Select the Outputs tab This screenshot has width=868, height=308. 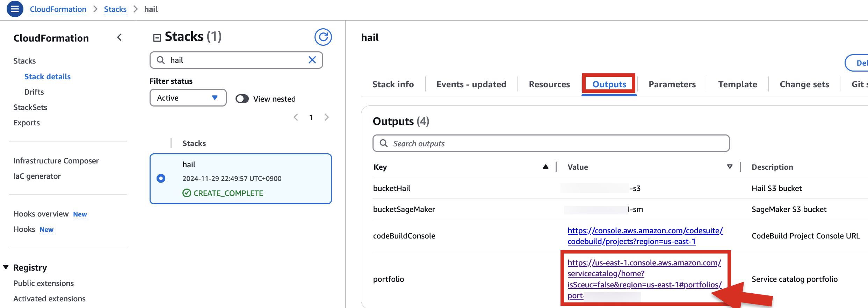(609, 84)
